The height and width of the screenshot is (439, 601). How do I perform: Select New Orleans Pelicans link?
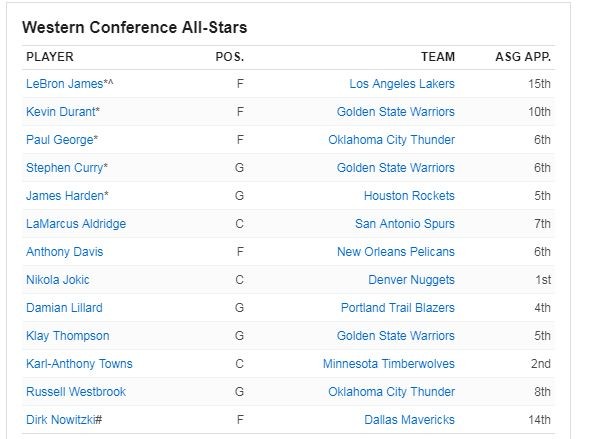point(396,252)
